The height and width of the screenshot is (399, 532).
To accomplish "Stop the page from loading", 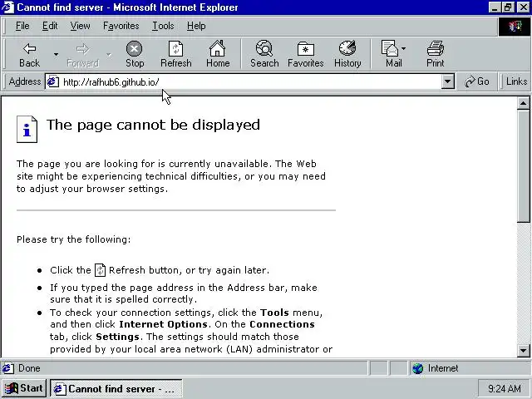I will (x=135, y=54).
